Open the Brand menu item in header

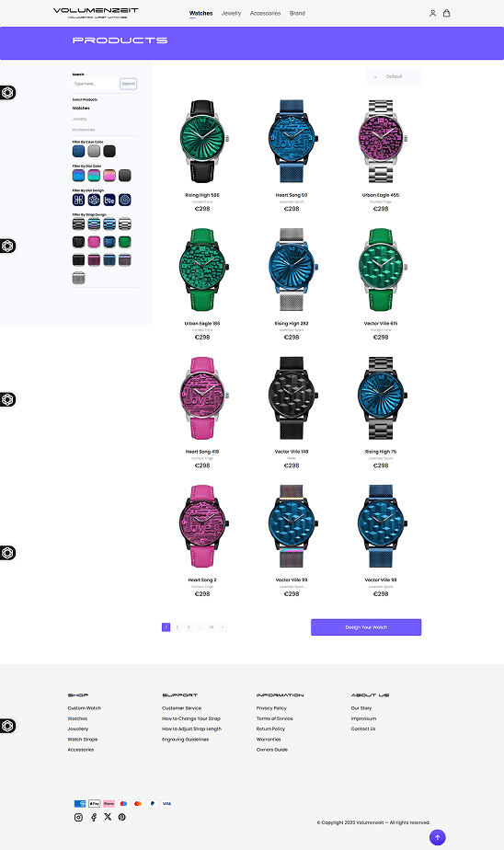coord(297,13)
